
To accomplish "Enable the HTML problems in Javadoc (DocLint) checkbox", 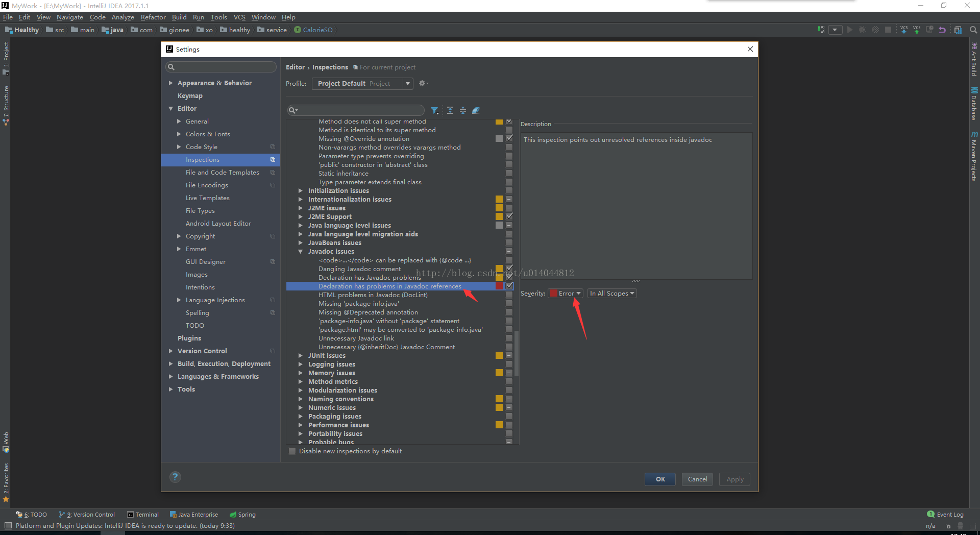I will pos(509,295).
